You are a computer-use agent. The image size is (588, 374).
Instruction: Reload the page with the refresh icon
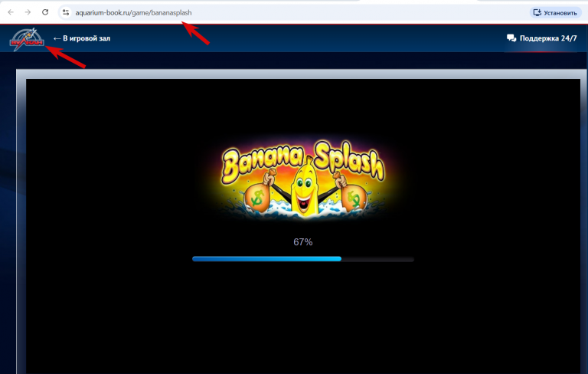click(45, 12)
